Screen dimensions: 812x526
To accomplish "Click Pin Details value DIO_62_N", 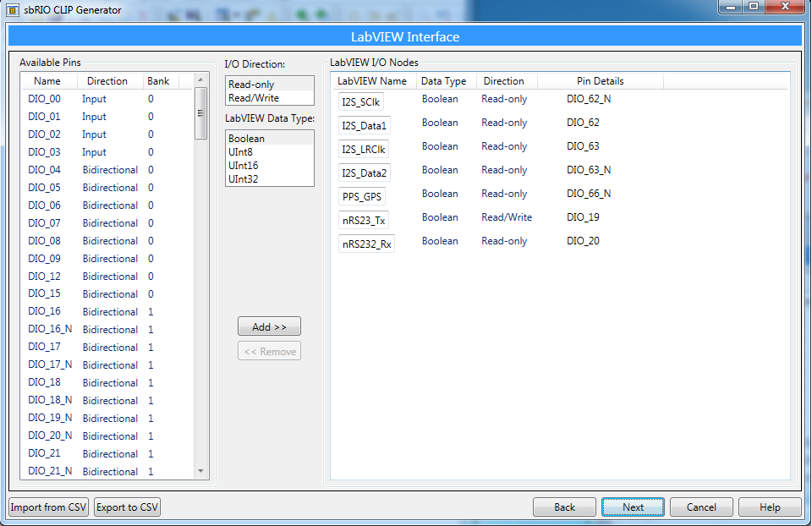I will 589,99.
